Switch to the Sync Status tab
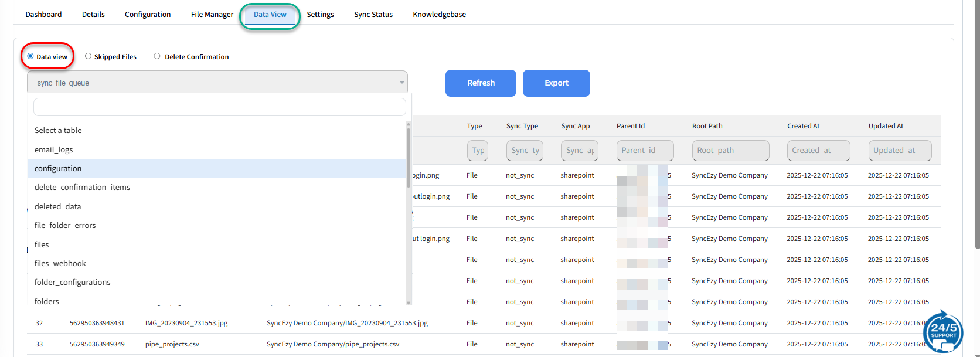This screenshot has width=980, height=357. [x=373, y=15]
